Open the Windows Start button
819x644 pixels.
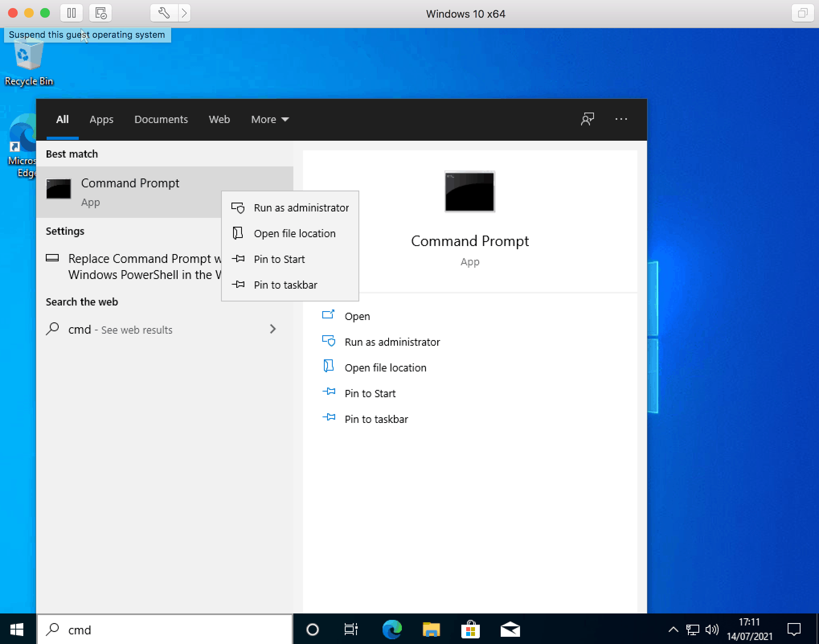point(17,630)
